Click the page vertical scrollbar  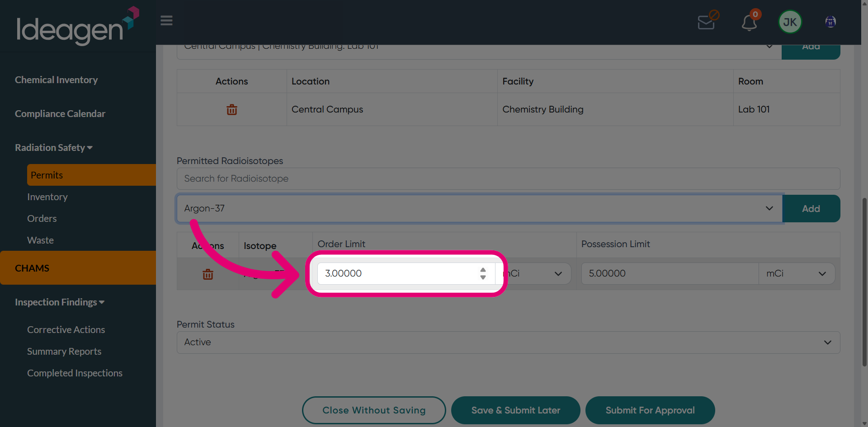click(864, 281)
